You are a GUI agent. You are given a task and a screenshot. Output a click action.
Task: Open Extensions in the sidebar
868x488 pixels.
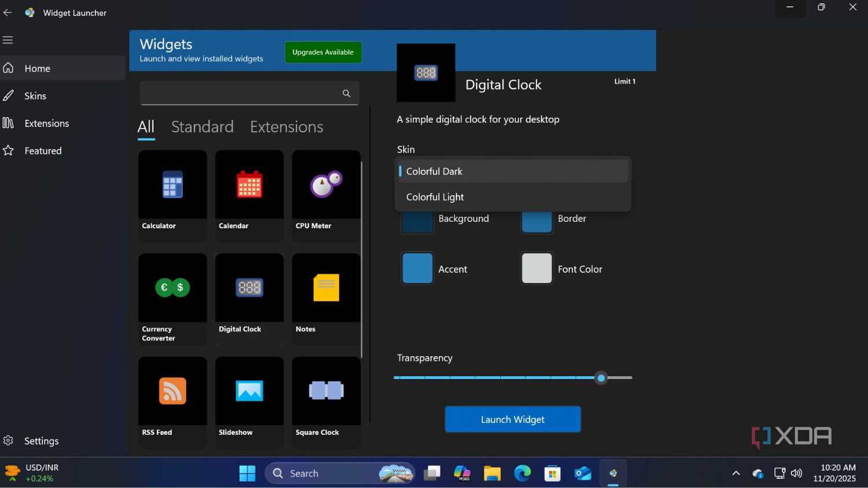click(x=62, y=123)
